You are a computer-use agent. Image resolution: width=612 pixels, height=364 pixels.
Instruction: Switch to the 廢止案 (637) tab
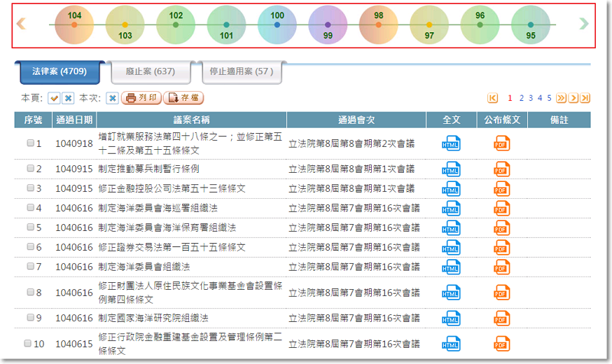tap(143, 72)
